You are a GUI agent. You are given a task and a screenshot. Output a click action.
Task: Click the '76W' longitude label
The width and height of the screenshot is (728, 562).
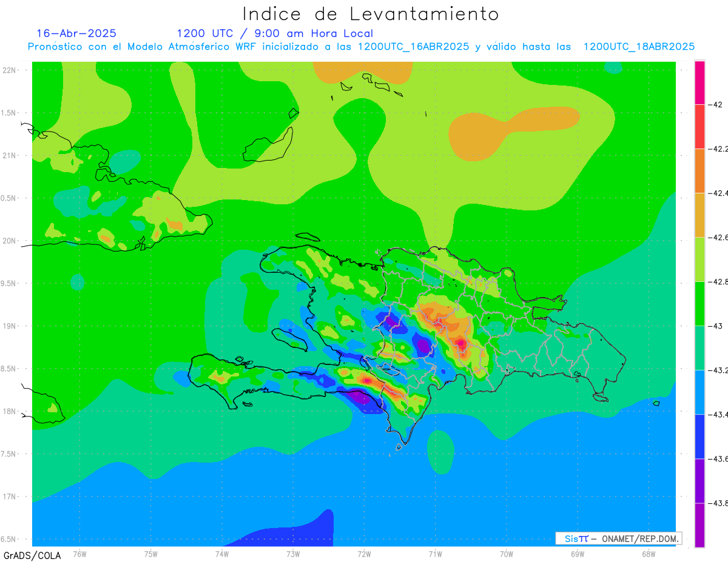coord(79,553)
